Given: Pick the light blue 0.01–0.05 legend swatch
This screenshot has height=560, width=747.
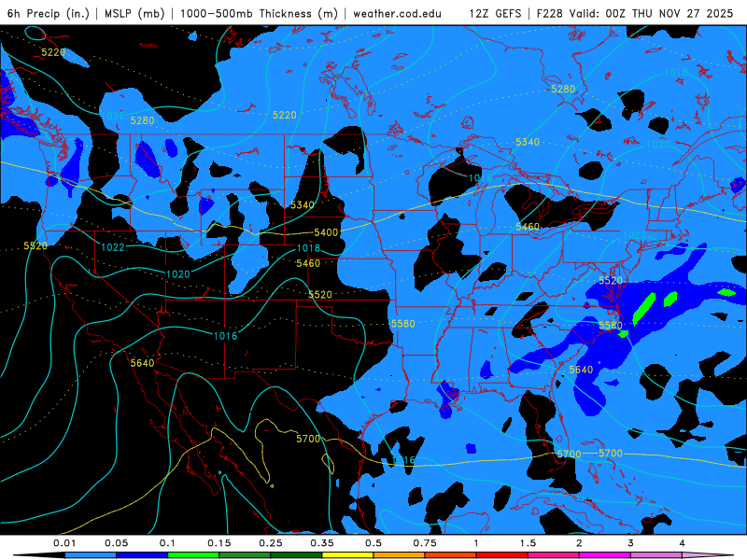Looking at the screenshot, I should point(91,555).
